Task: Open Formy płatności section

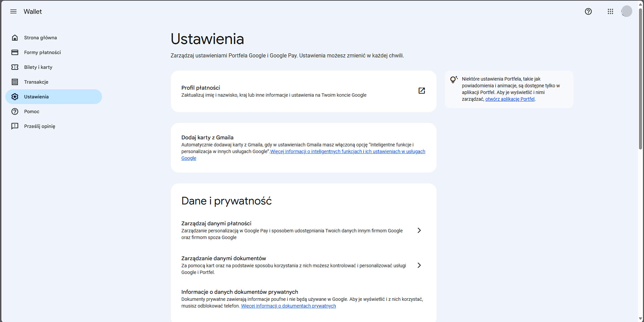Action: 54,52
